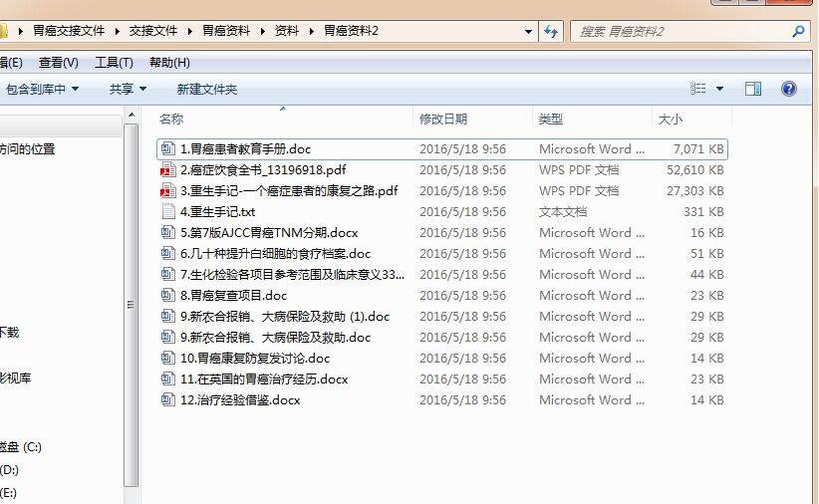Select the Word icon of 1.胃癌患者教育手册.doc

pos(167,148)
